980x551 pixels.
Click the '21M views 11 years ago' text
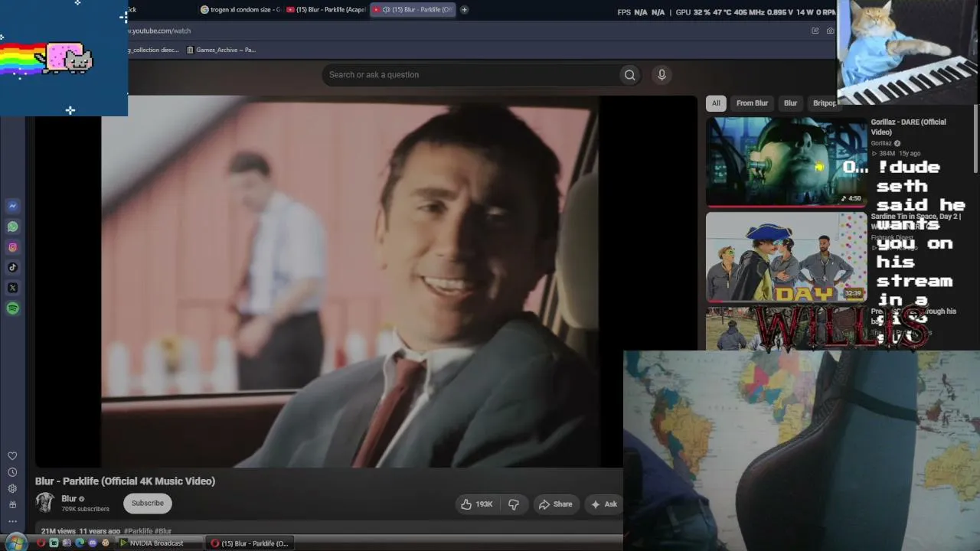[x=80, y=531]
